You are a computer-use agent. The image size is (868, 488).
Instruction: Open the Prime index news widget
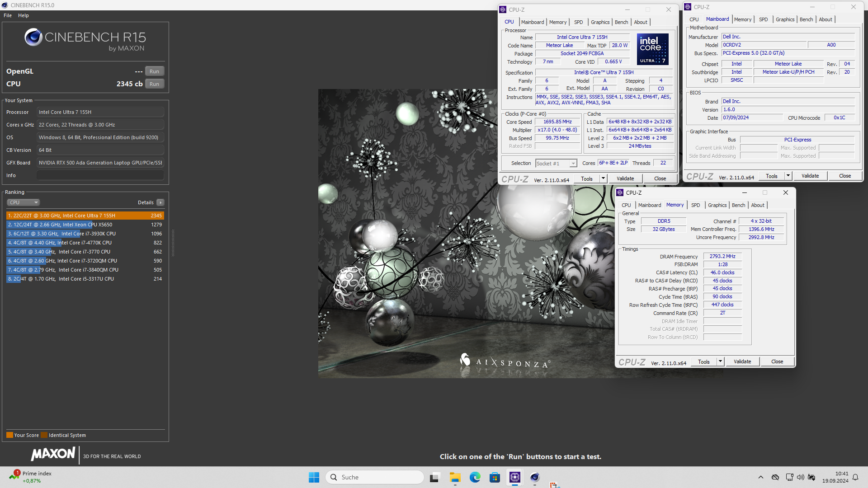pyautogui.click(x=31, y=477)
